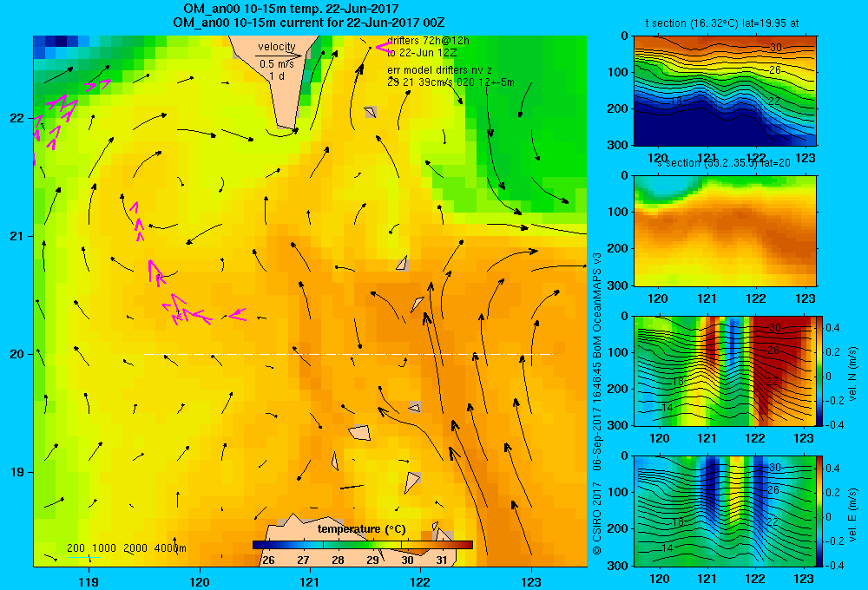Click the white dashed section line at latitude 20

tap(348, 354)
